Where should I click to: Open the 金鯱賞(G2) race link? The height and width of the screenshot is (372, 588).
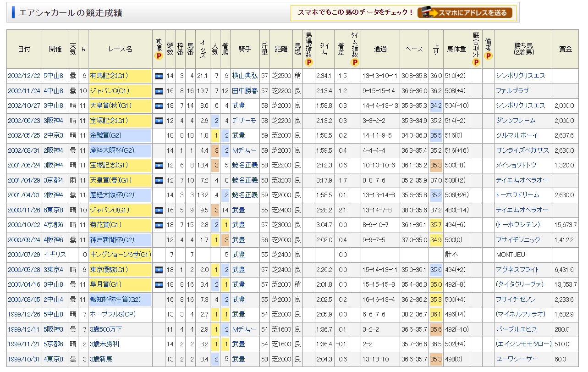coord(105,135)
